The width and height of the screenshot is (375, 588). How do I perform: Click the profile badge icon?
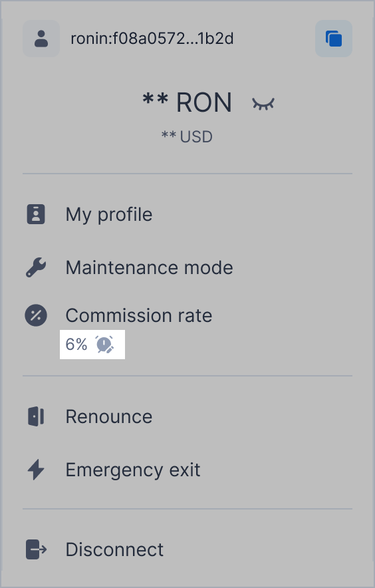click(x=36, y=214)
